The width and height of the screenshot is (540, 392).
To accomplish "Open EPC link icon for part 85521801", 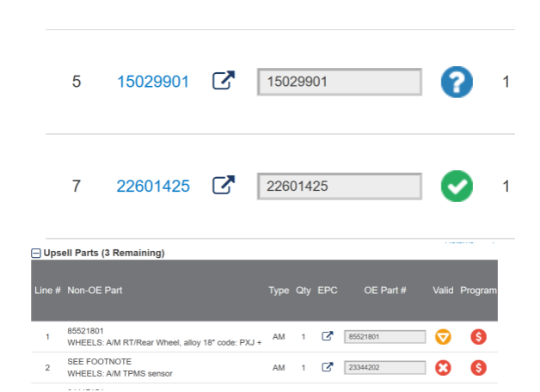I will (327, 336).
